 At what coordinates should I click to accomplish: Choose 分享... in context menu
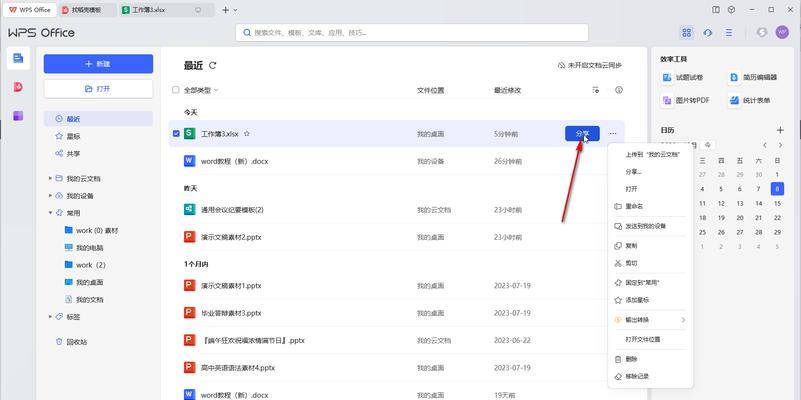[x=650, y=172]
